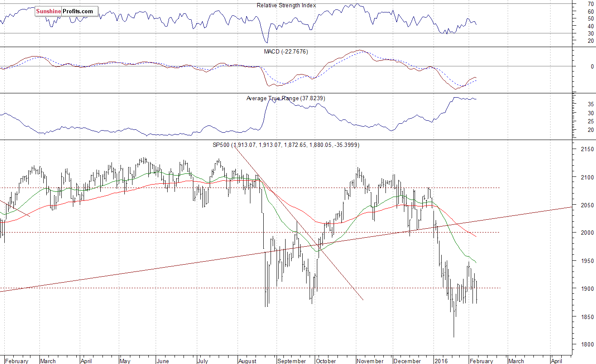Click the 2050 price axis value

click(x=587, y=205)
